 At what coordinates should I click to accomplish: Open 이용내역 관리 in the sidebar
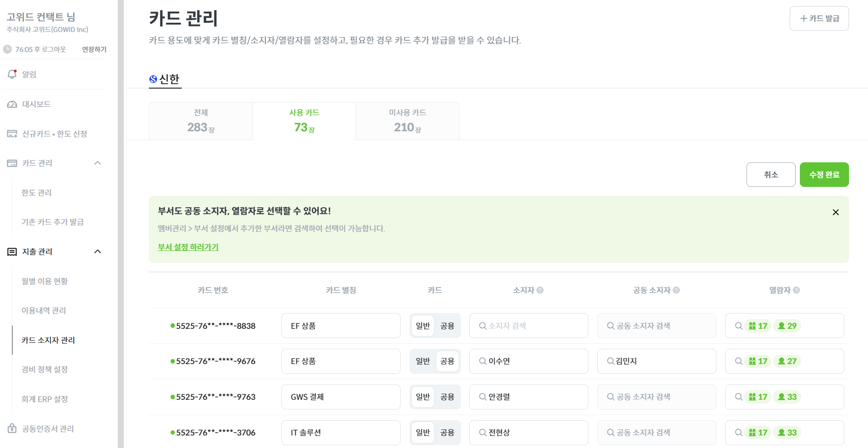[x=44, y=311]
